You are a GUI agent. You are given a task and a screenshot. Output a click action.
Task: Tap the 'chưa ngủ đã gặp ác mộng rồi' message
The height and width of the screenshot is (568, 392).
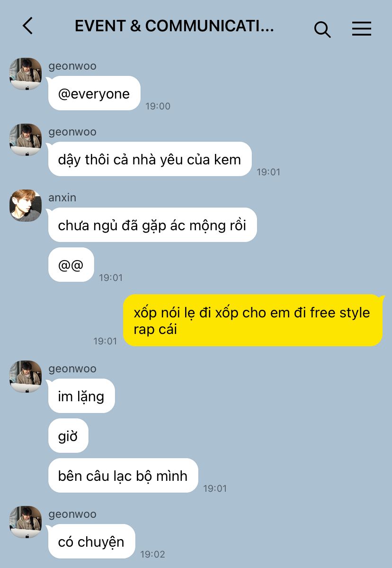pos(152,225)
